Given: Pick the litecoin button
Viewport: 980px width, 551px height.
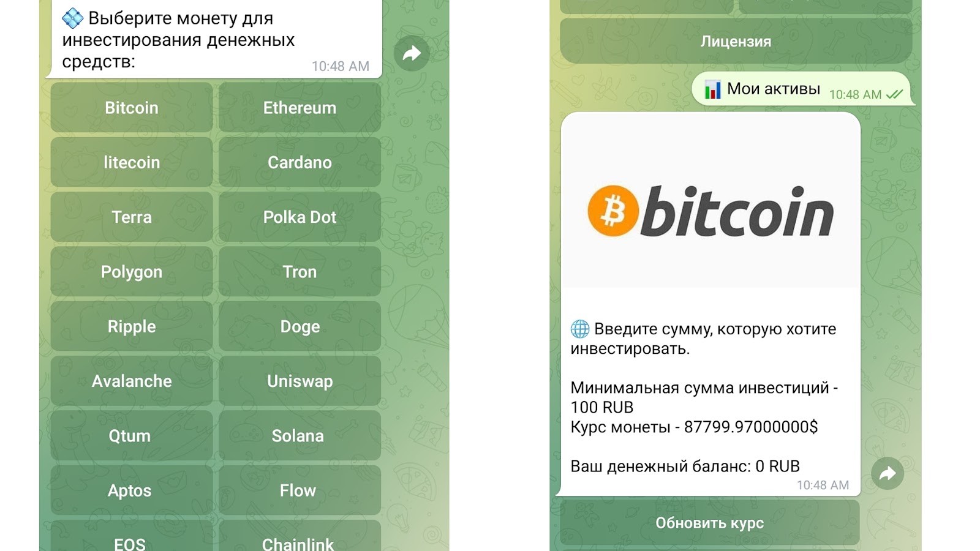Looking at the screenshot, I should pos(132,162).
